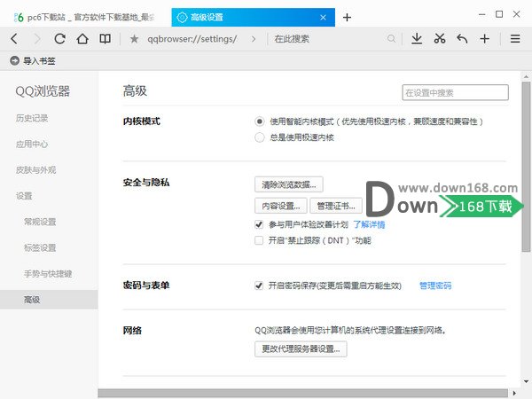The height and width of the screenshot is (399, 532).
Task: Click the undo closed tab icon
Action: click(x=462, y=39)
